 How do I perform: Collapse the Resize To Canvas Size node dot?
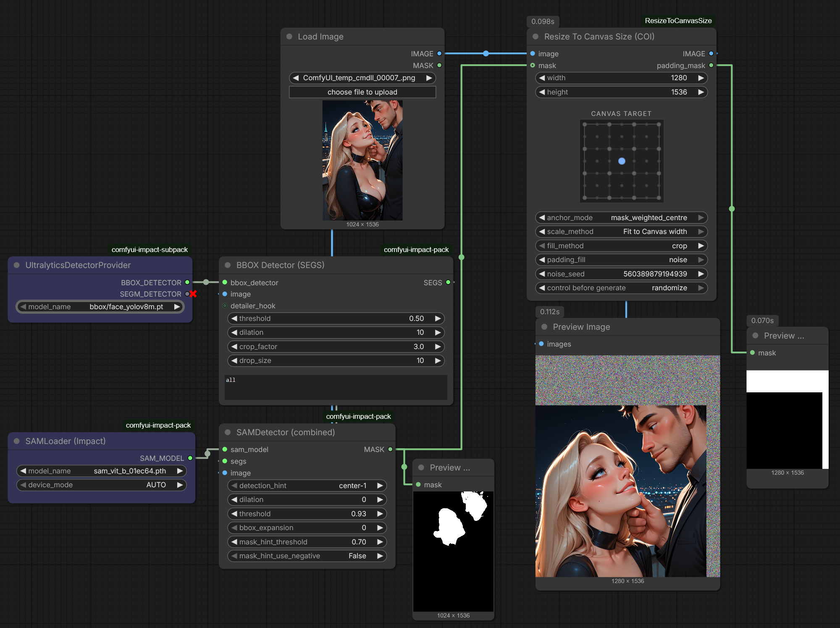coord(535,37)
